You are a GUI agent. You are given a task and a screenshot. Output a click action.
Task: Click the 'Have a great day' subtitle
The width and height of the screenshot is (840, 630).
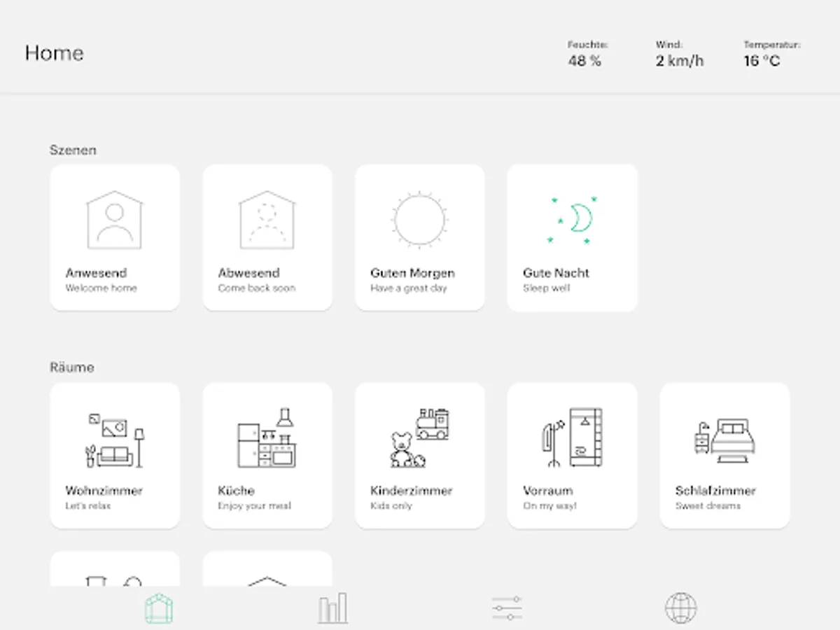coord(409,288)
